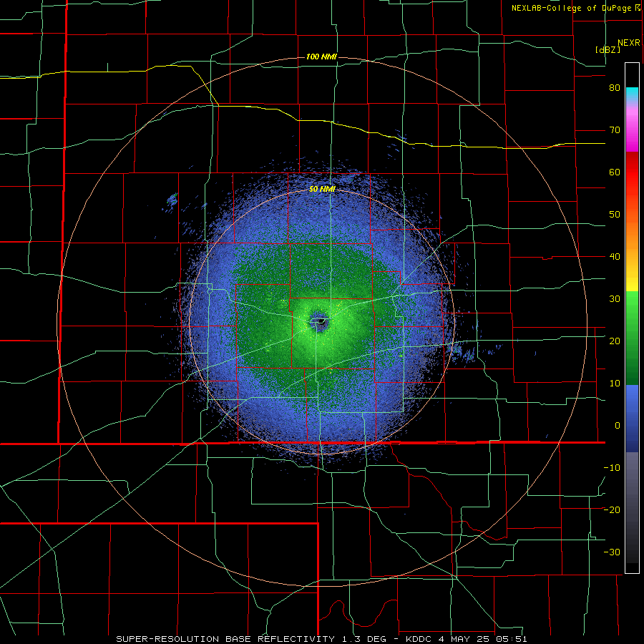Click the radar site center at KDDC
644x644 pixels.
click(x=320, y=321)
